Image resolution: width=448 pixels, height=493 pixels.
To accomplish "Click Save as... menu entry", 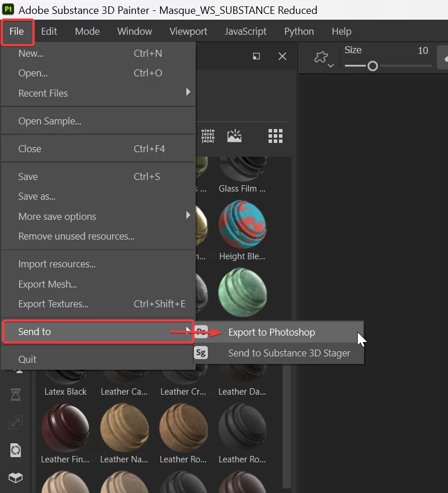I will (x=98, y=196).
